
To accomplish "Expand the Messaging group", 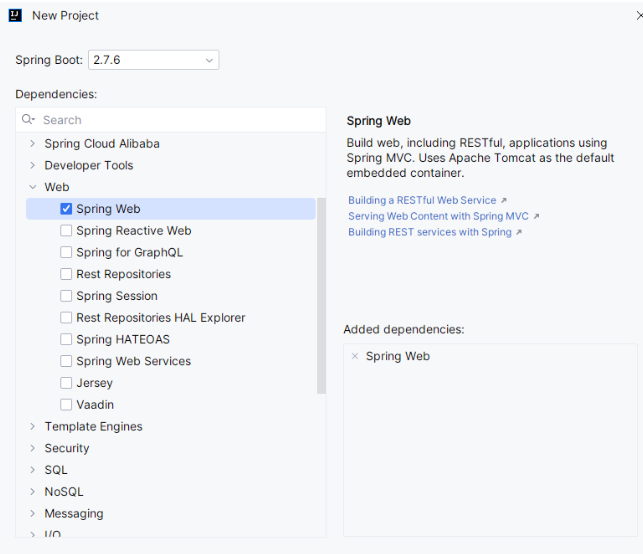I will pos(33,513).
